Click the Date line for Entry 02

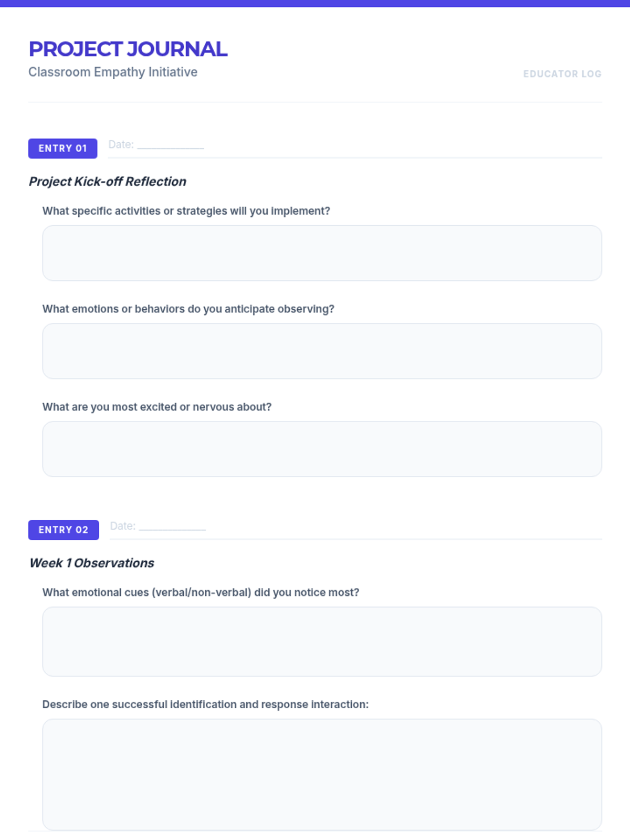point(157,526)
